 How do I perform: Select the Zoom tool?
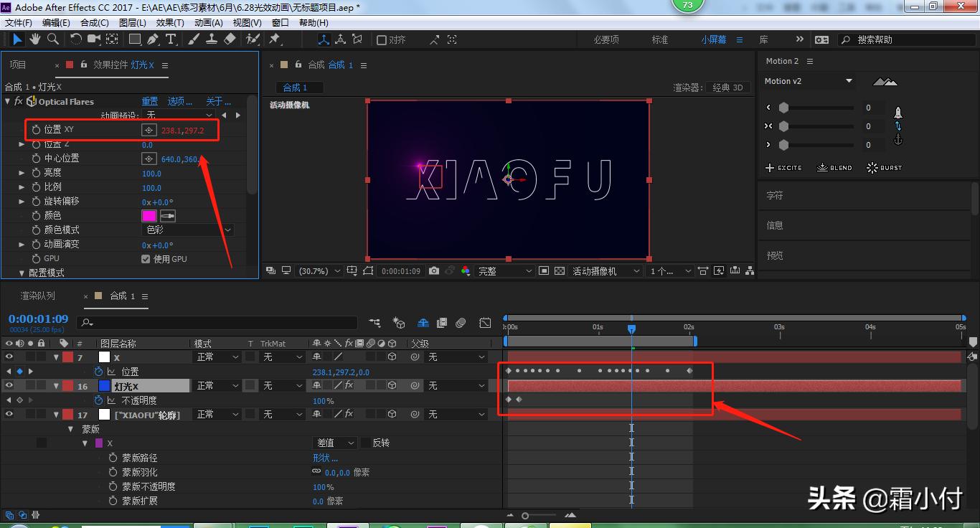pyautogui.click(x=51, y=39)
